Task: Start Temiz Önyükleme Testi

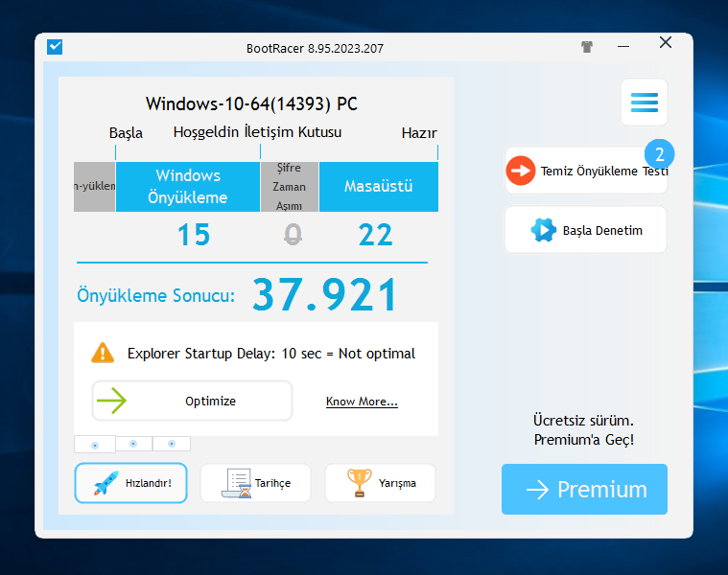Action: coord(586,171)
